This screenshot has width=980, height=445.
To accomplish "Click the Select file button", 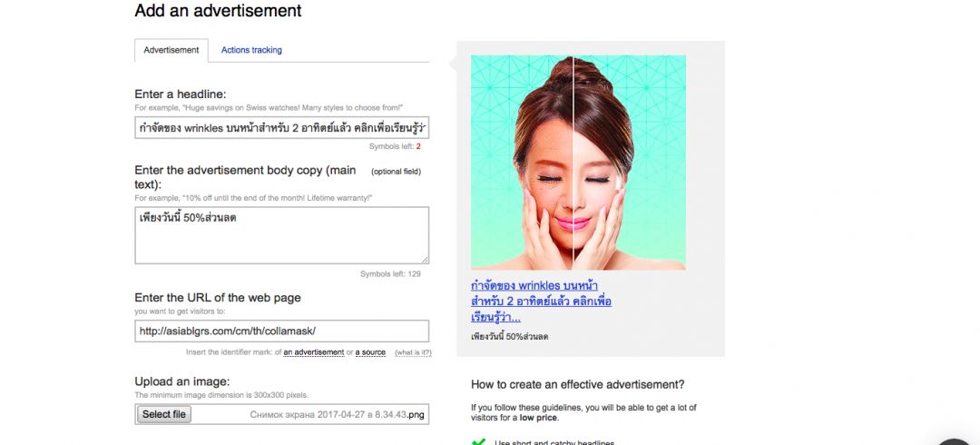I will pyautogui.click(x=163, y=414).
